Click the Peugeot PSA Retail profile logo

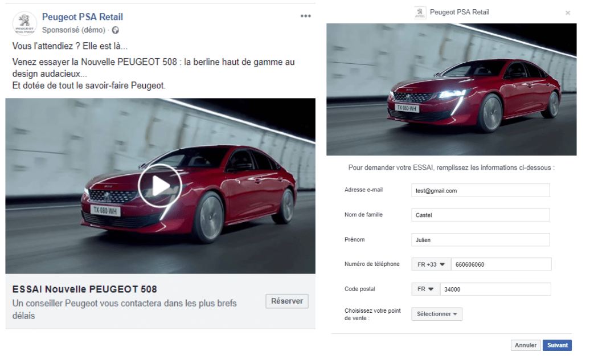click(24, 23)
